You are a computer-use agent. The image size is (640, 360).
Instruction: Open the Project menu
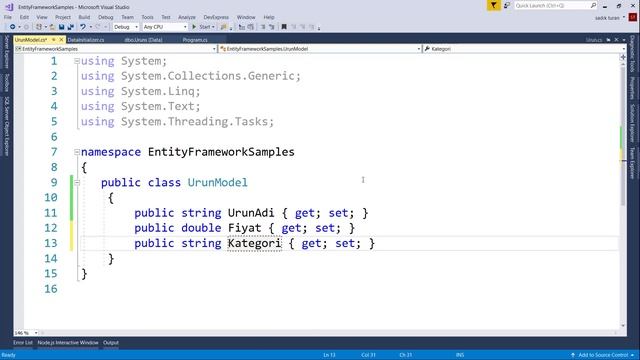[63, 17]
